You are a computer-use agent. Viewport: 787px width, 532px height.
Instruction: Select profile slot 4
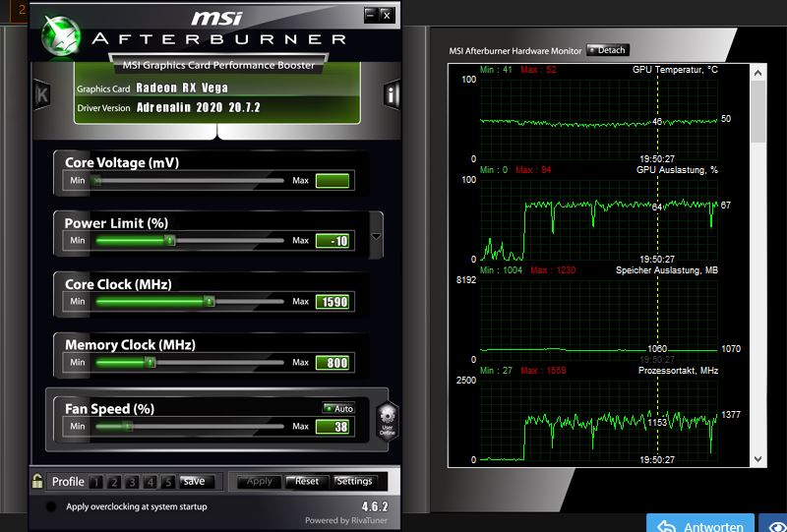point(151,482)
